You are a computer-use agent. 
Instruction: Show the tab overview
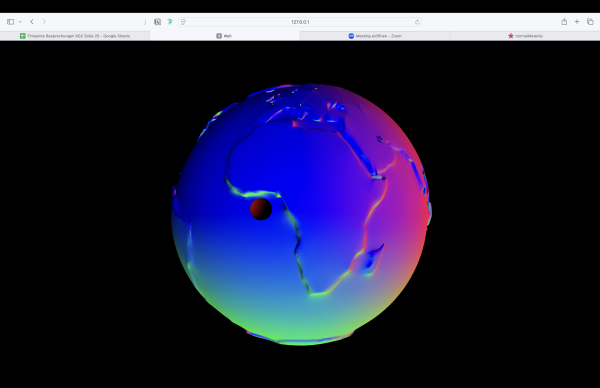[590, 22]
